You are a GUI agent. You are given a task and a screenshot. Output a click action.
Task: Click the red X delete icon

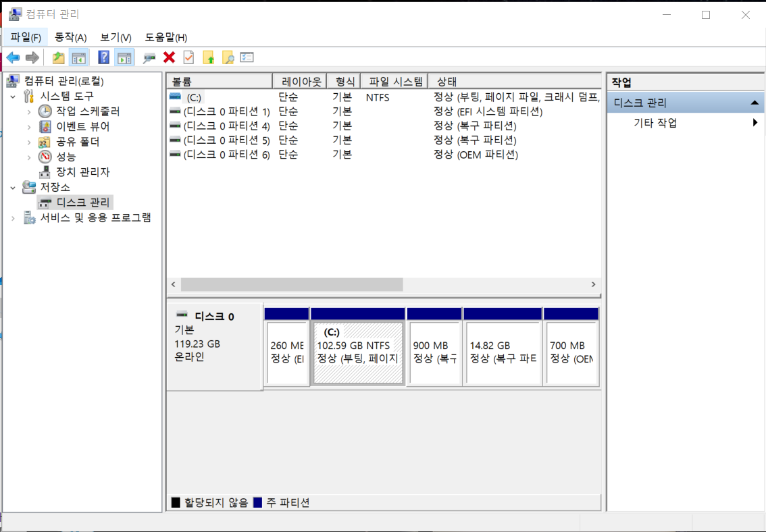(169, 57)
